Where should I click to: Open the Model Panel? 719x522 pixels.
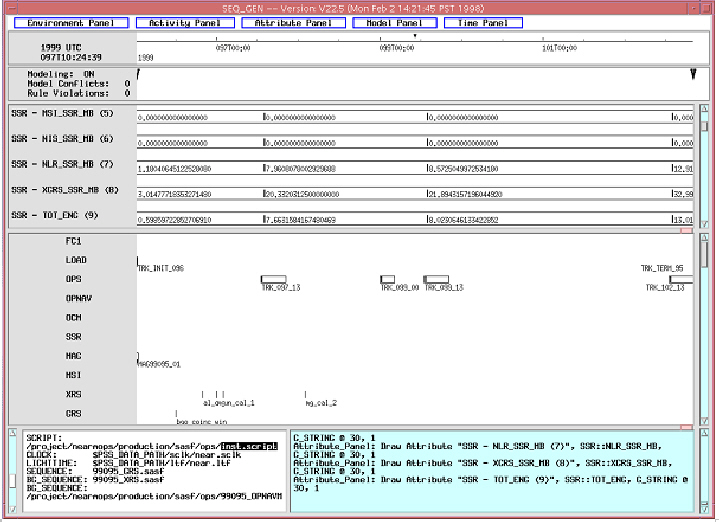coord(394,23)
